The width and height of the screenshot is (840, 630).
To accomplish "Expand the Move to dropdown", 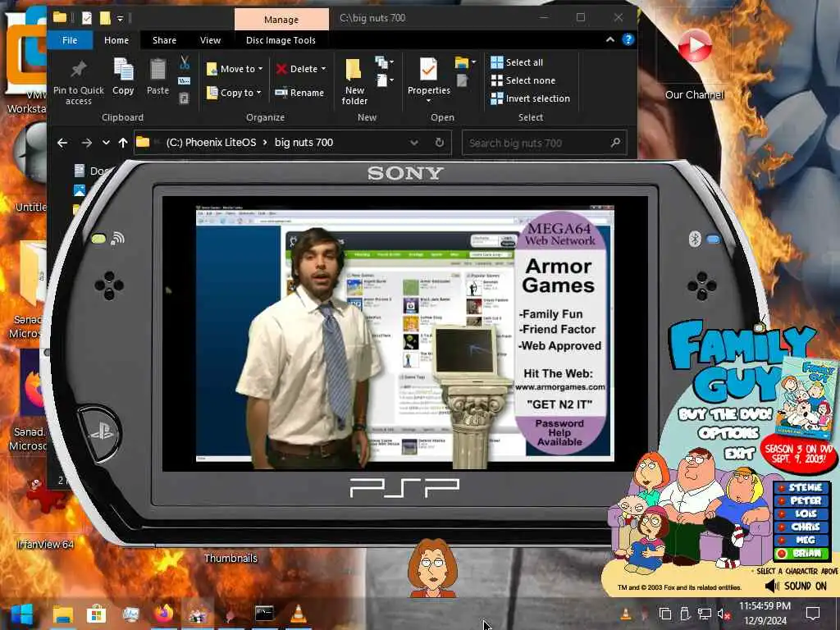I will pos(260,69).
